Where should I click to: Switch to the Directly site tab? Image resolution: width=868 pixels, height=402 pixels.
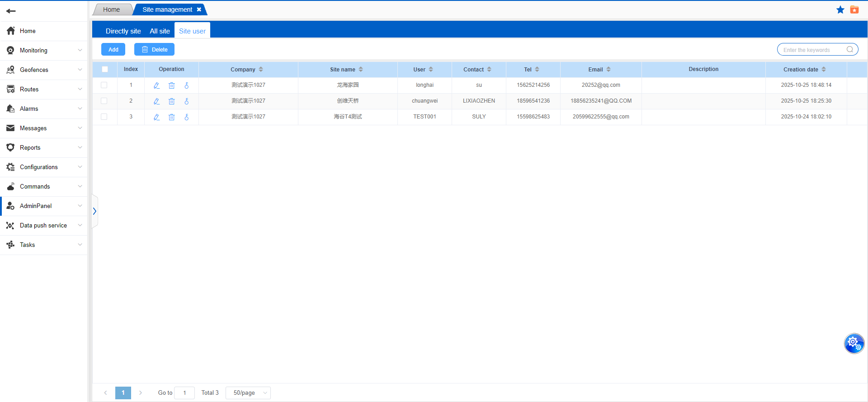tap(123, 31)
